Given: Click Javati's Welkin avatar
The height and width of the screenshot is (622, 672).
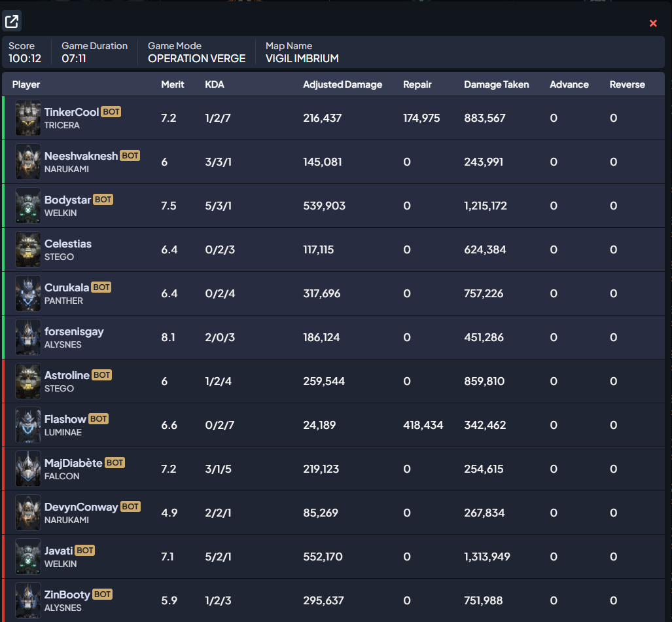Looking at the screenshot, I should (28, 557).
